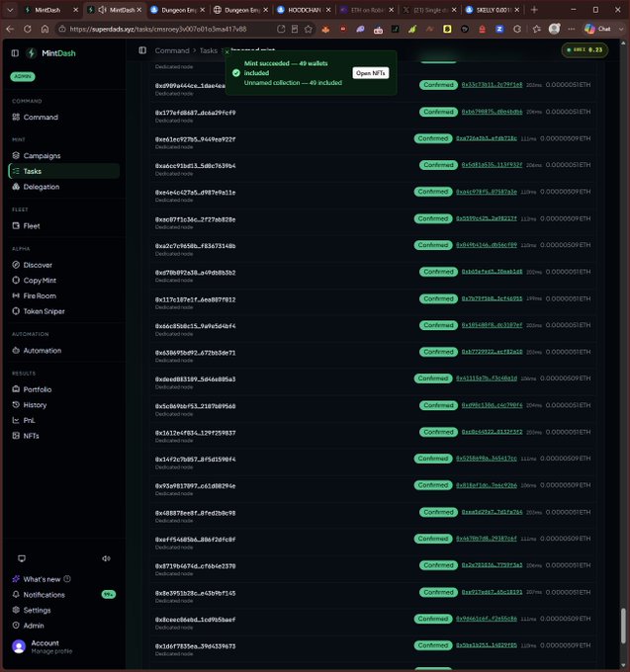Click wallet address 0x1612e4f834..129f259837

195,433
